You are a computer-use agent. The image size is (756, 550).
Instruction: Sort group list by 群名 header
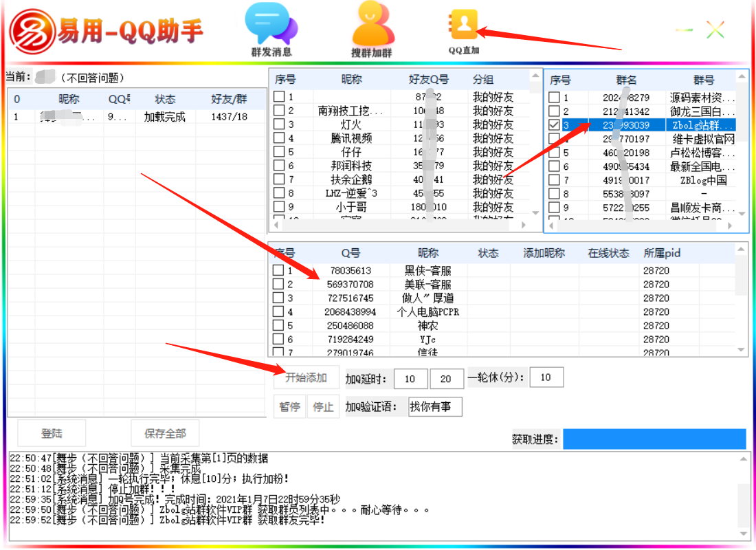click(626, 80)
